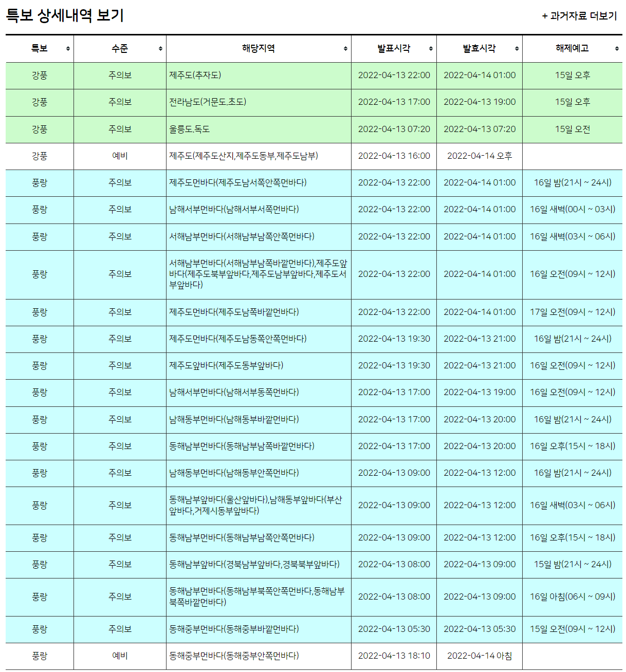Select 강풍 in the 제주도(추자도) row
The height and width of the screenshot is (672, 626).
pyautogui.click(x=40, y=75)
